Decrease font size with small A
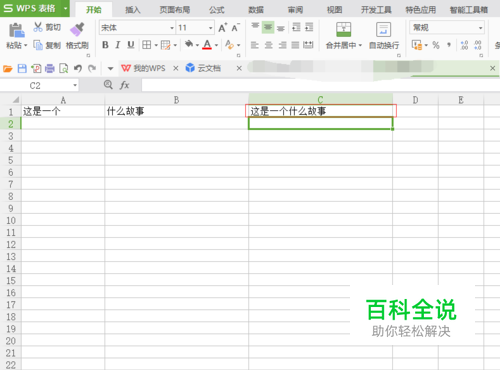This screenshot has height=370, width=500. coord(235,28)
